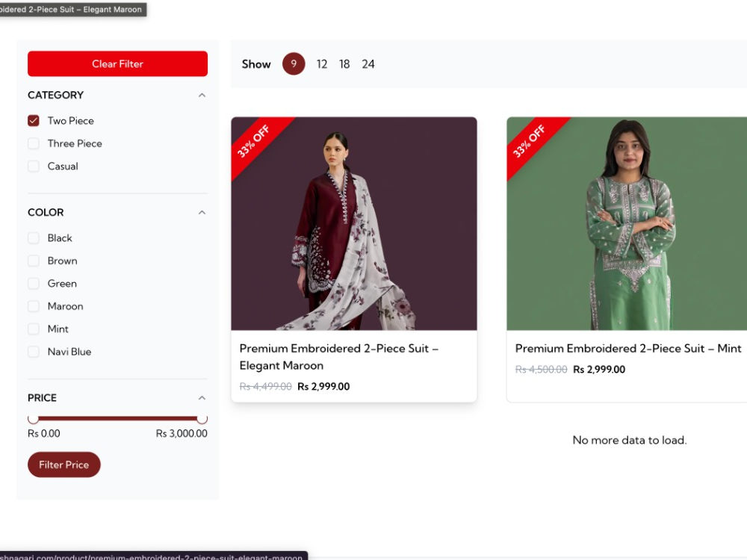This screenshot has height=560, width=747.
Task: Click the COLOR section heading
Action: pos(46,212)
